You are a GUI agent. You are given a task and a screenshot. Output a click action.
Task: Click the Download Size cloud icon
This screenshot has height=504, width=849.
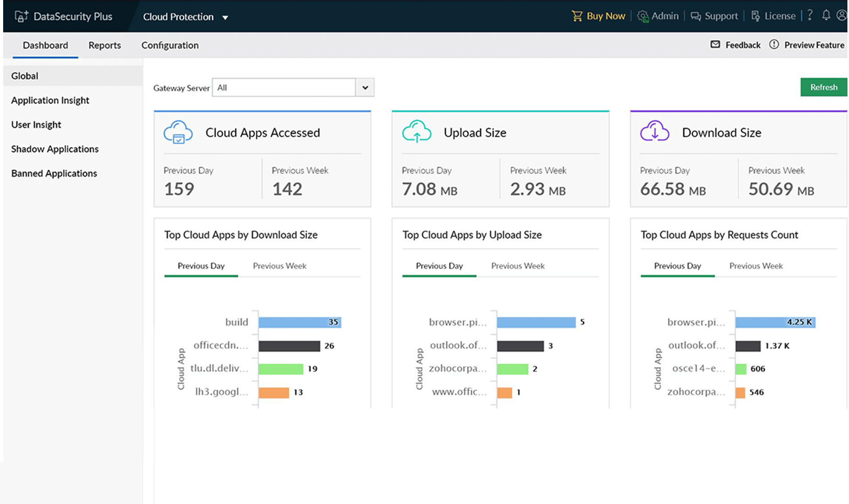click(x=655, y=132)
